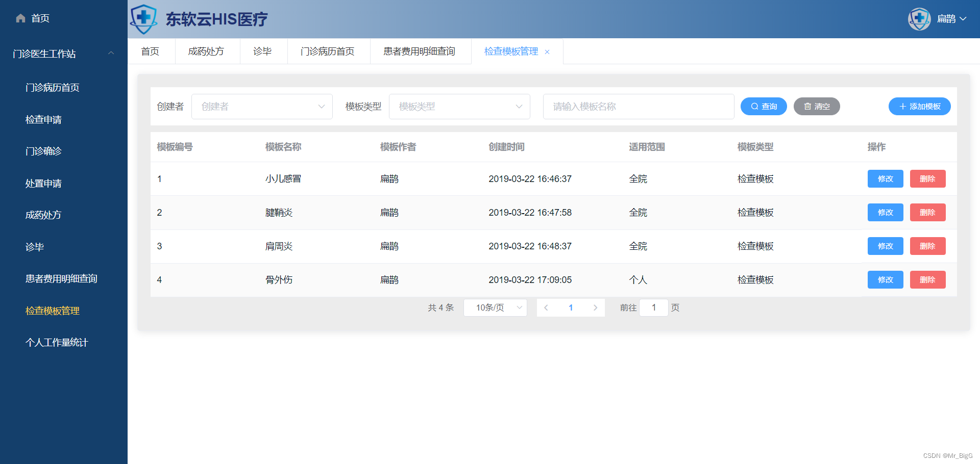The image size is (980, 464).
Task: Click 删除 for the 小儿感冒 template
Action: click(x=928, y=179)
